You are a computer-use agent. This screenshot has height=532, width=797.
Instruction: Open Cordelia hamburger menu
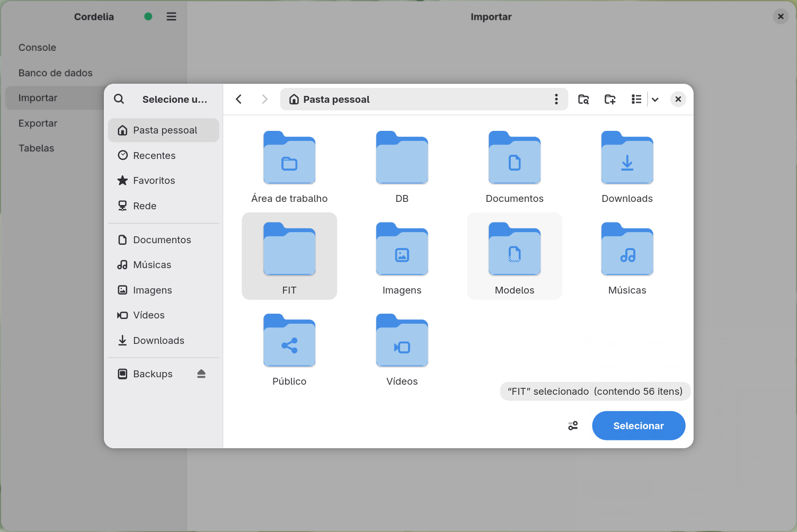171,16
